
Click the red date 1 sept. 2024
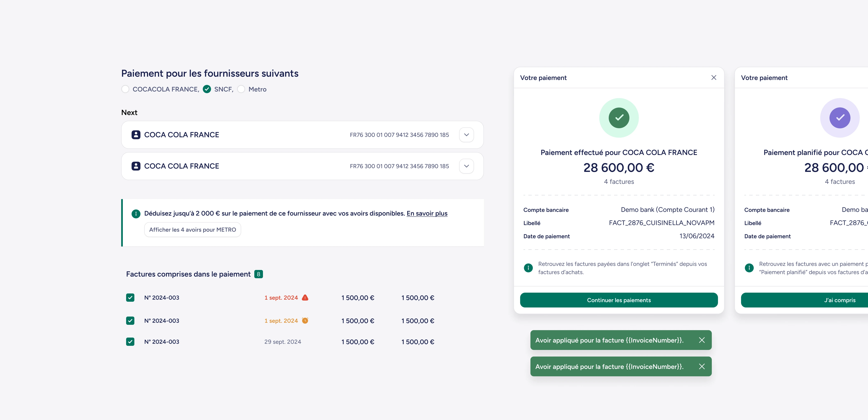tap(281, 298)
